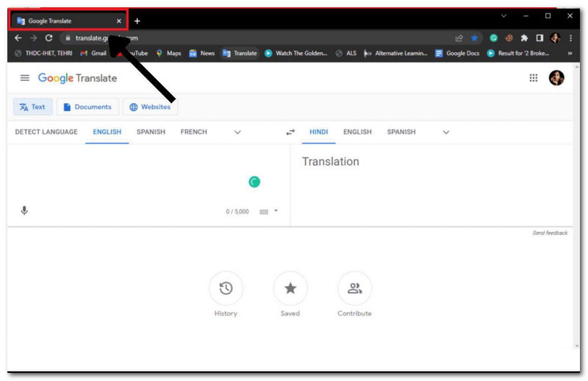Reload the current page
588x381 pixels.
(49, 38)
